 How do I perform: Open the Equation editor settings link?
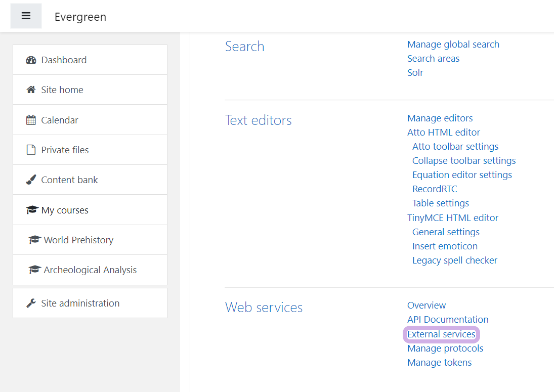pos(462,175)
